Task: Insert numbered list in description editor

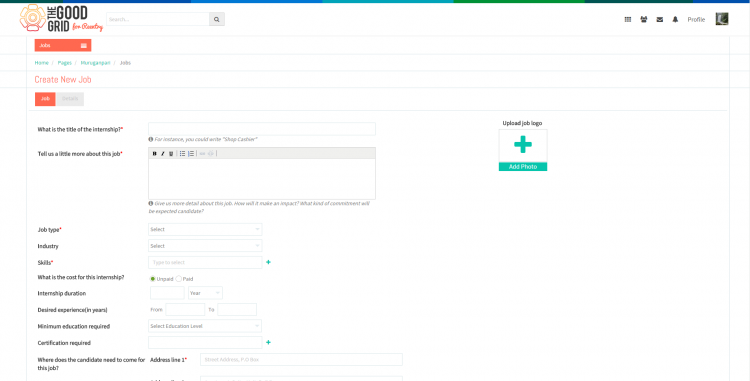Action: coord(191,153)
